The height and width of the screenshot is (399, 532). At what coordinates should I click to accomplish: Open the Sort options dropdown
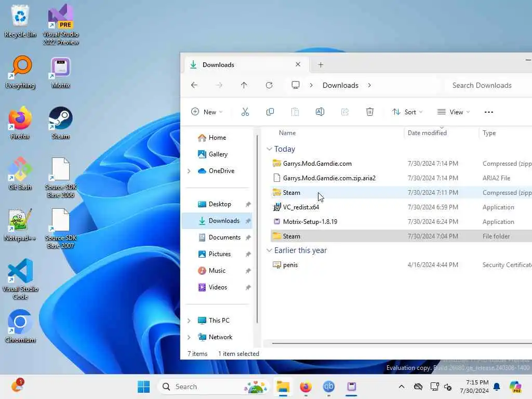(407, 112)
